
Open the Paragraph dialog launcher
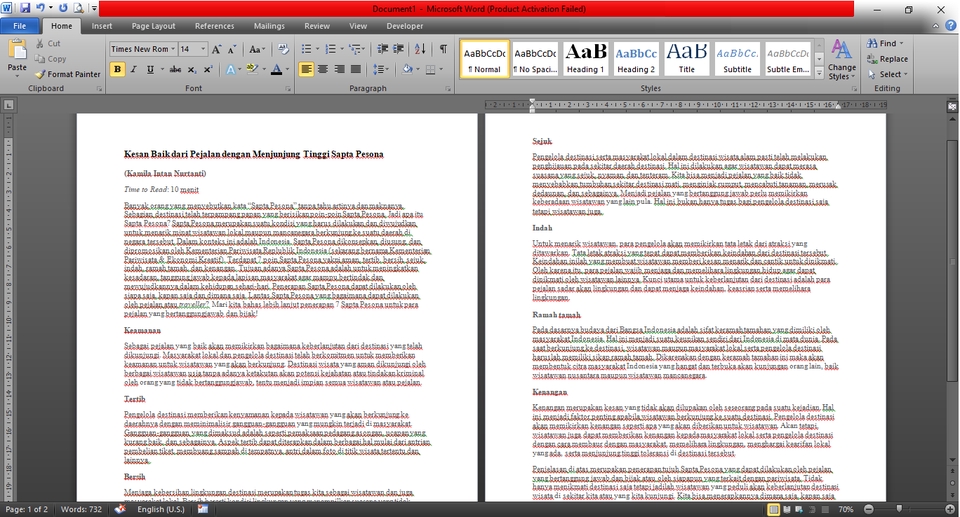[x=448, y=89]
